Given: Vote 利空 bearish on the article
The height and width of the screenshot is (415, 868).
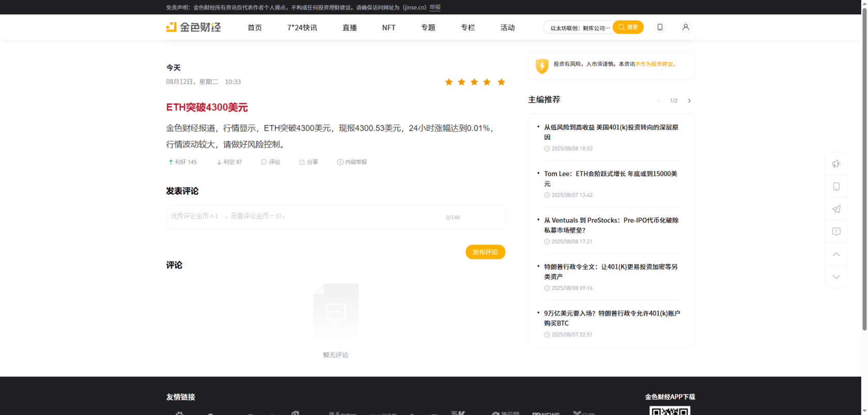Looking at the screenshot, I should [x=229, y=162].
